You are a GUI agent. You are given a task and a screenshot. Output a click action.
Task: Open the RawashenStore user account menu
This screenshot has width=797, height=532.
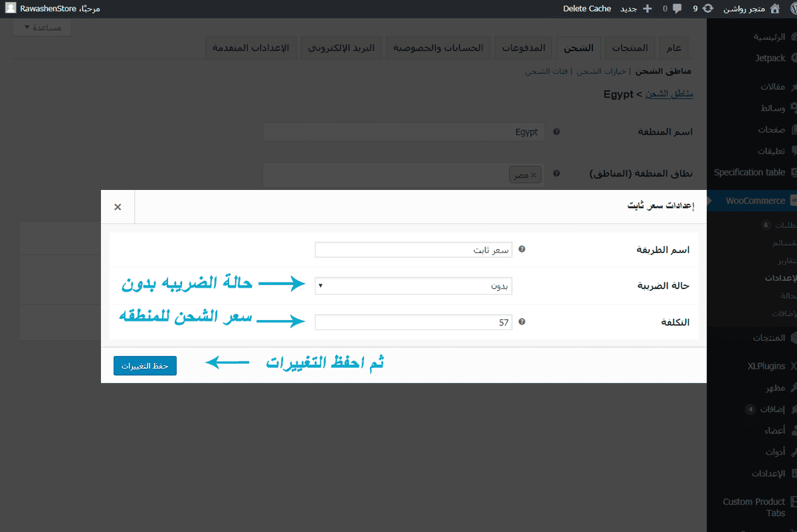[53, 9]
